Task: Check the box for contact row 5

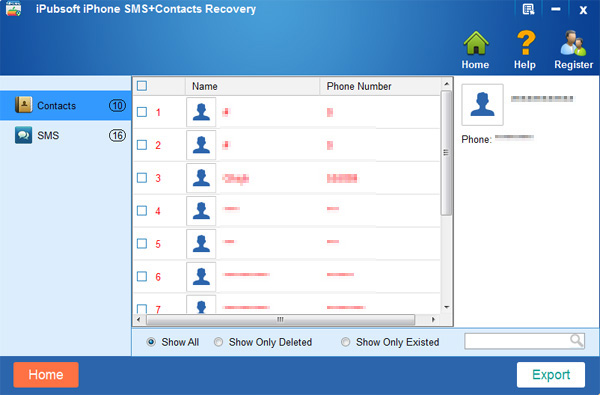Action: (x=142, y=243)
